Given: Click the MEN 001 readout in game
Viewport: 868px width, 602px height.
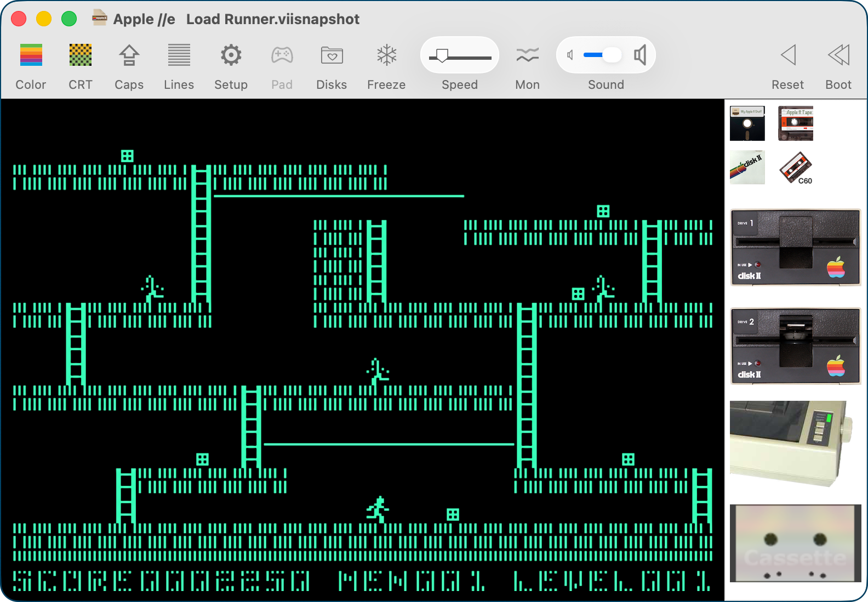Looking at the screenshot, I should (412, 581).
